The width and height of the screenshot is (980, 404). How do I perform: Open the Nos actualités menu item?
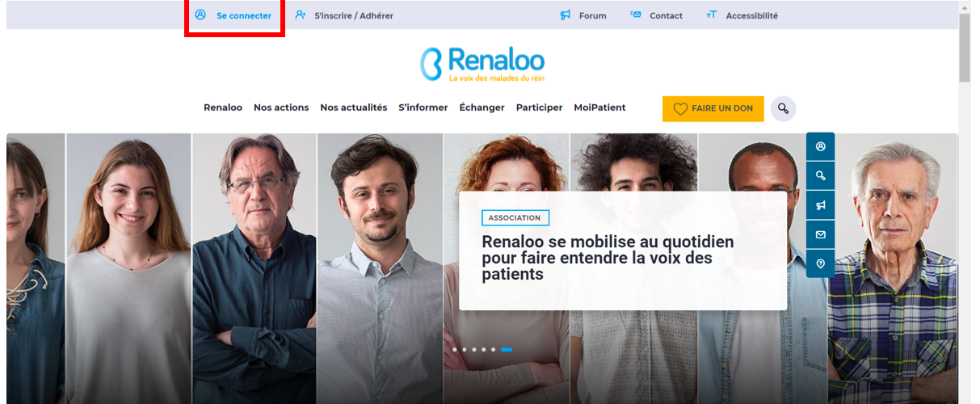pos(354,107)
